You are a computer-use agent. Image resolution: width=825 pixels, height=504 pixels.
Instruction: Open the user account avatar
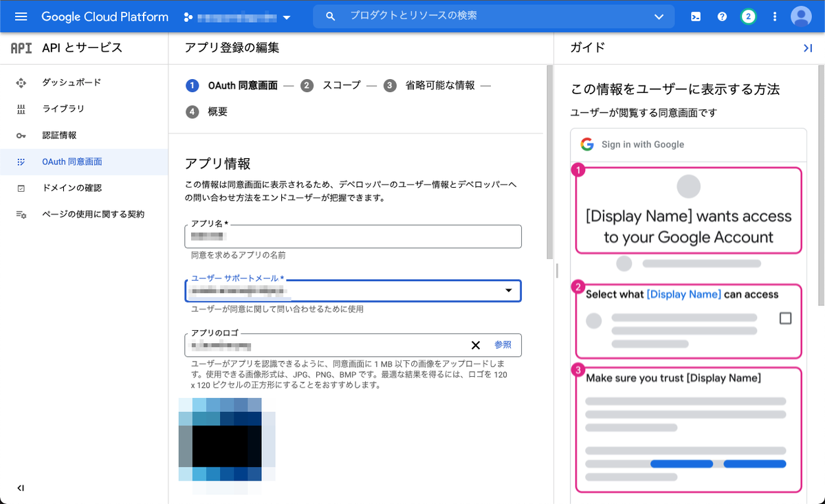(801, 17)
